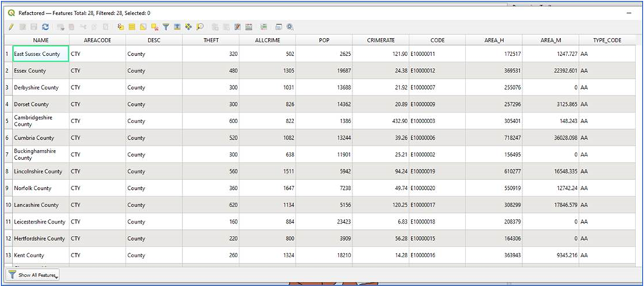
Task: Click the ALLCRIME column header
Action: [x=267, y=40]
